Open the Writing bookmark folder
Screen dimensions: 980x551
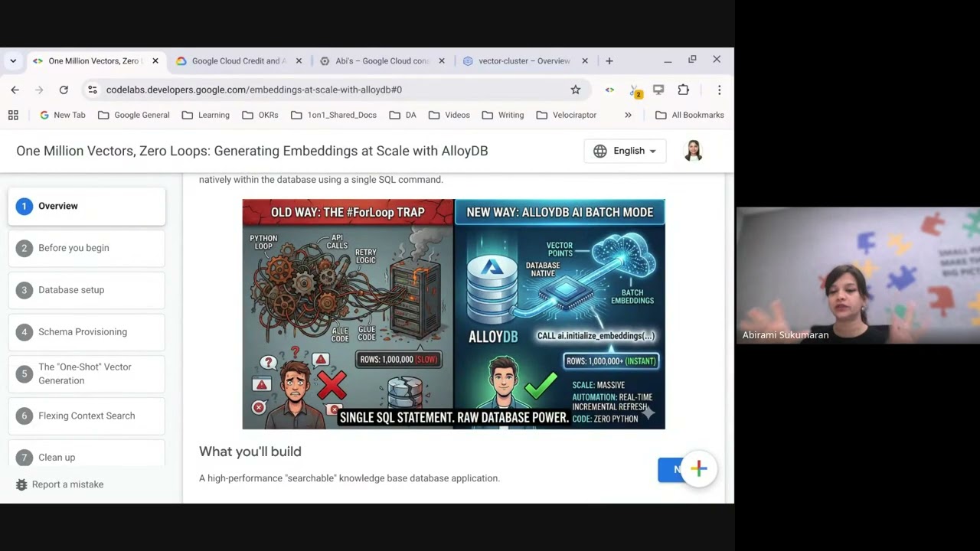(503, 115)
